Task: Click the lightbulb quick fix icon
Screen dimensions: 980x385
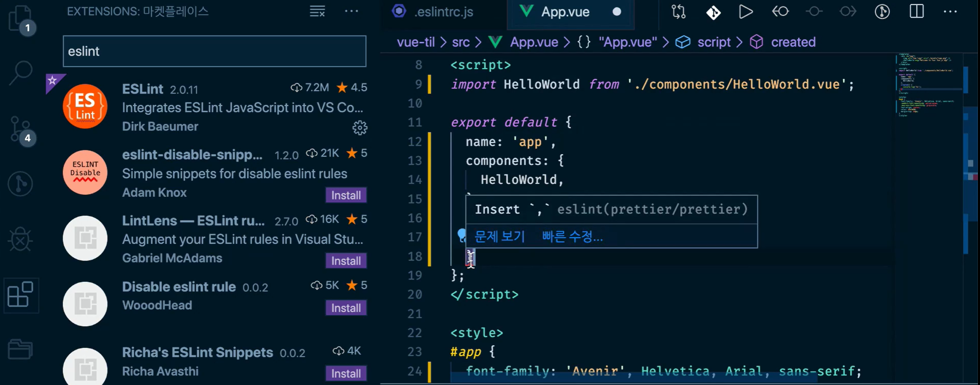Action: click(x=461, y=235)
